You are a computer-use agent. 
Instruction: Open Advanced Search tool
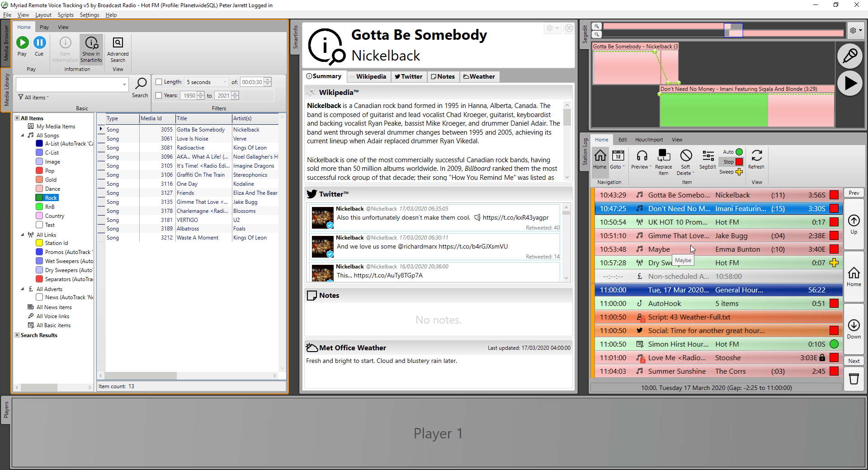click(118, 49)
